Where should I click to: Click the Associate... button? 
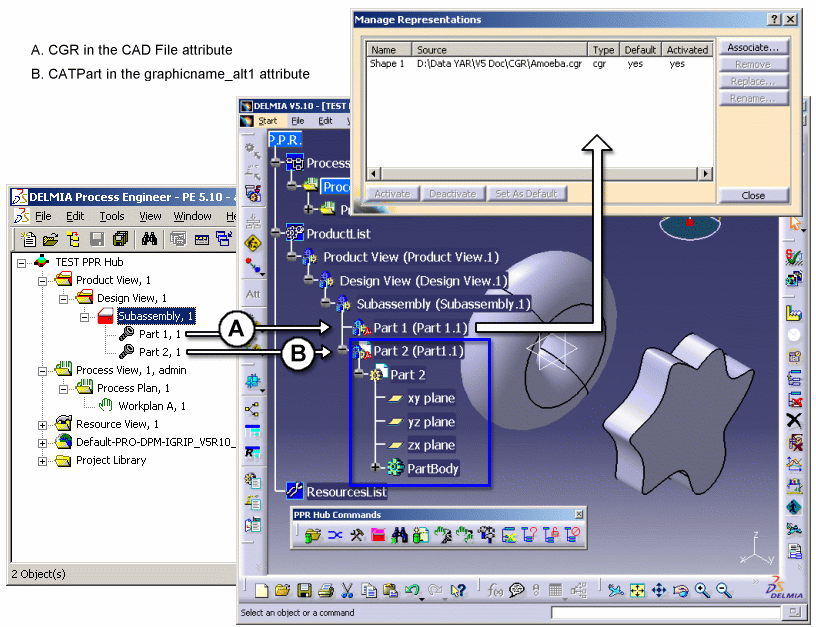(753, 47)
